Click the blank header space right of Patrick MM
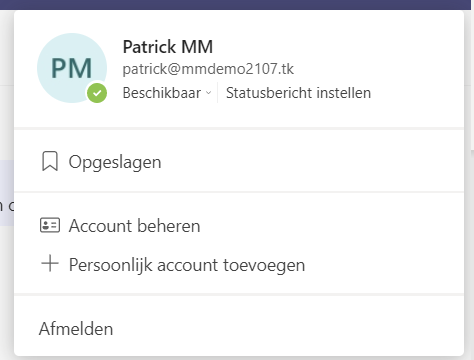The image size is (474, 360). click(337, 47)
